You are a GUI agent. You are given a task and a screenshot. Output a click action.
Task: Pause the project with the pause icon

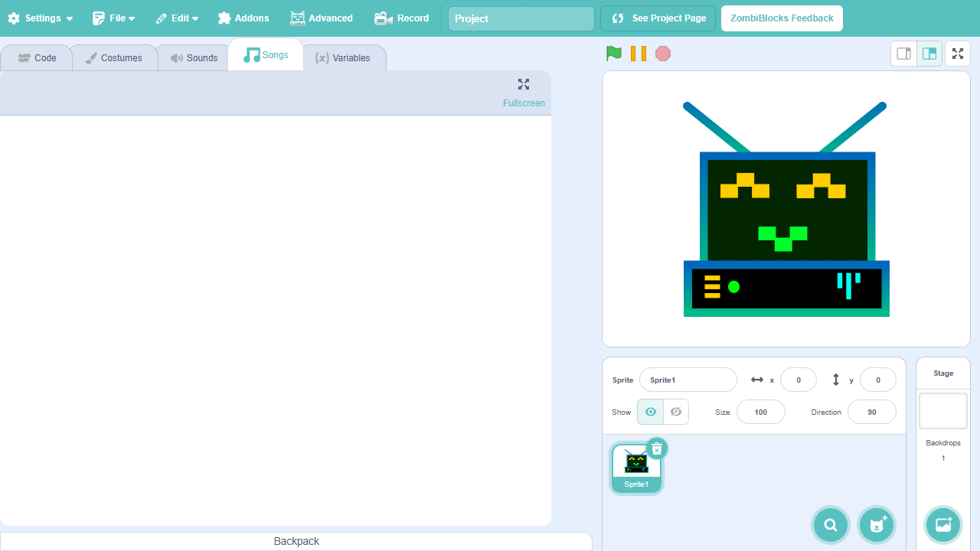pyautogui.click(x=639, y=54)
